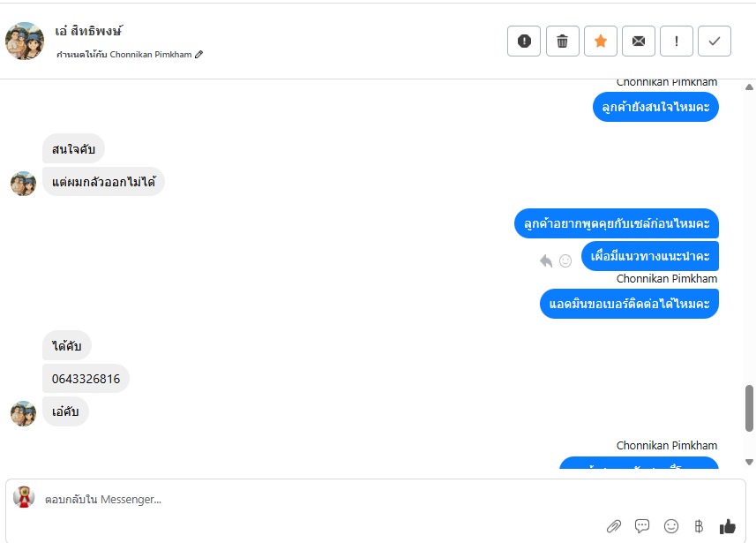The width and height of the screenshot is (756, 543).
Task: Click the scroll up arrow of chat
Action: click(749, 87)
